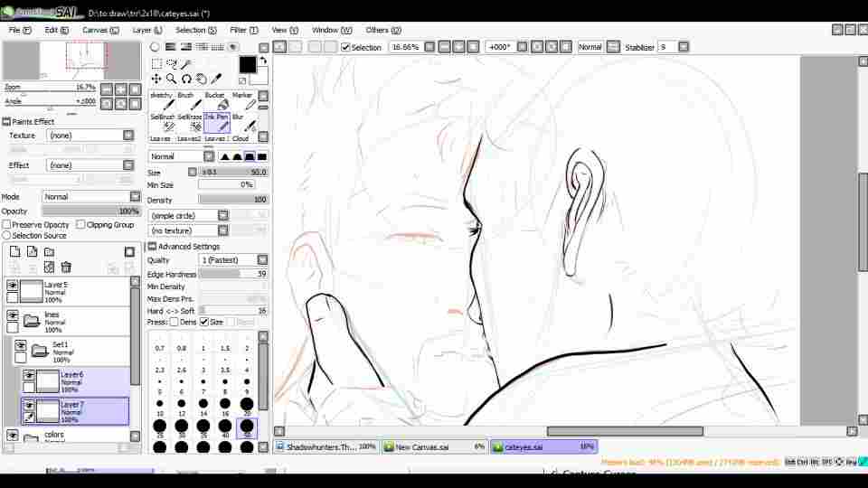Choose the sketchy brush tool

tap(162, 100)
